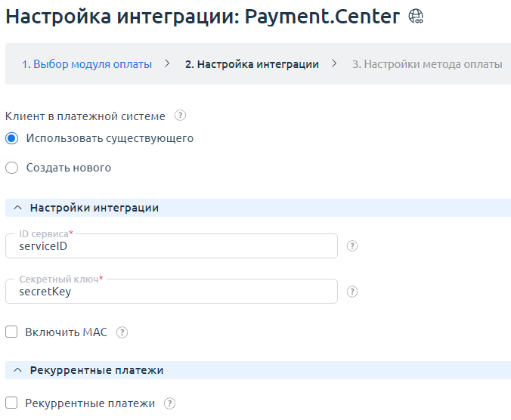Click the Создать нового label text
511x420 pixels.
click(x=69, y=168)
